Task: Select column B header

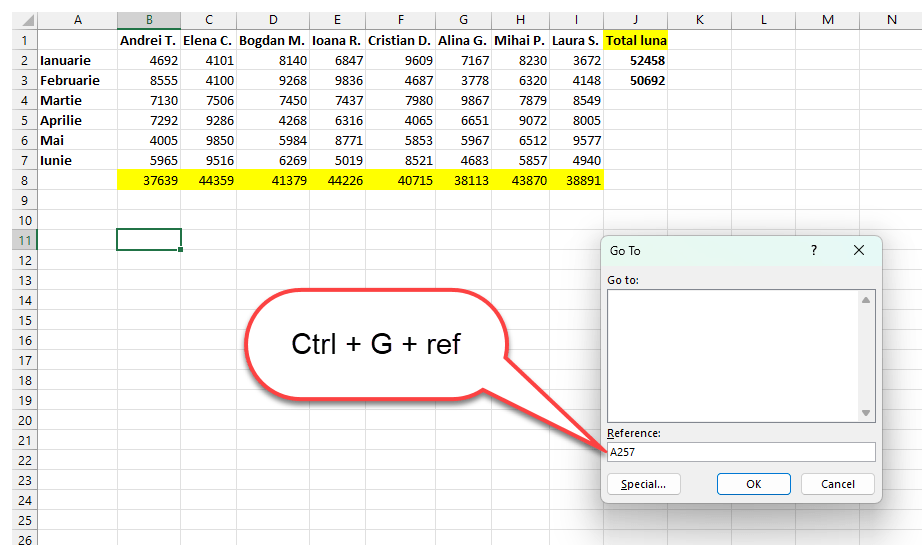Action: [149, 20]
